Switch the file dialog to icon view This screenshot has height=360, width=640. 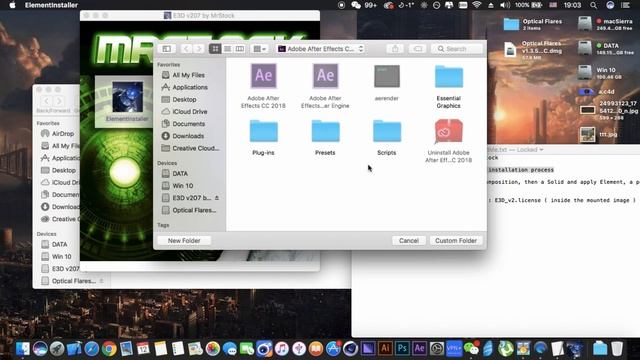pyautogui.click(x=215, y=49)
